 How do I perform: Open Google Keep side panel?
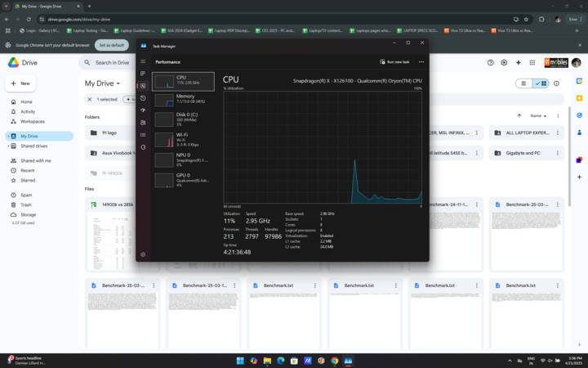tap(579, 98)
